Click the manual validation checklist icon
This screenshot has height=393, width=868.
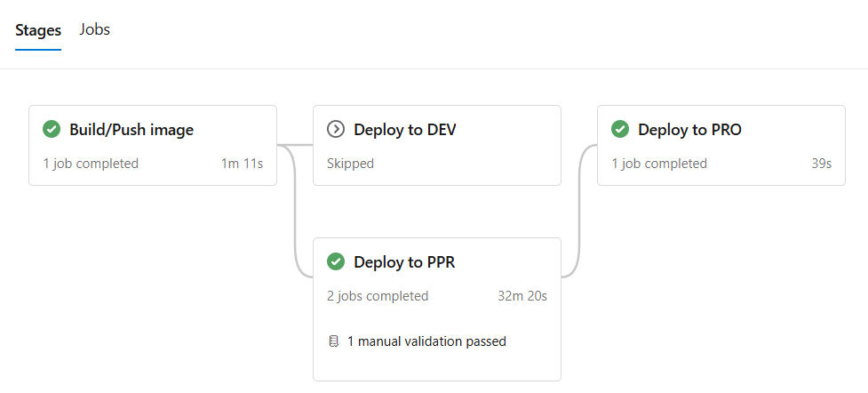click(333, 341)
